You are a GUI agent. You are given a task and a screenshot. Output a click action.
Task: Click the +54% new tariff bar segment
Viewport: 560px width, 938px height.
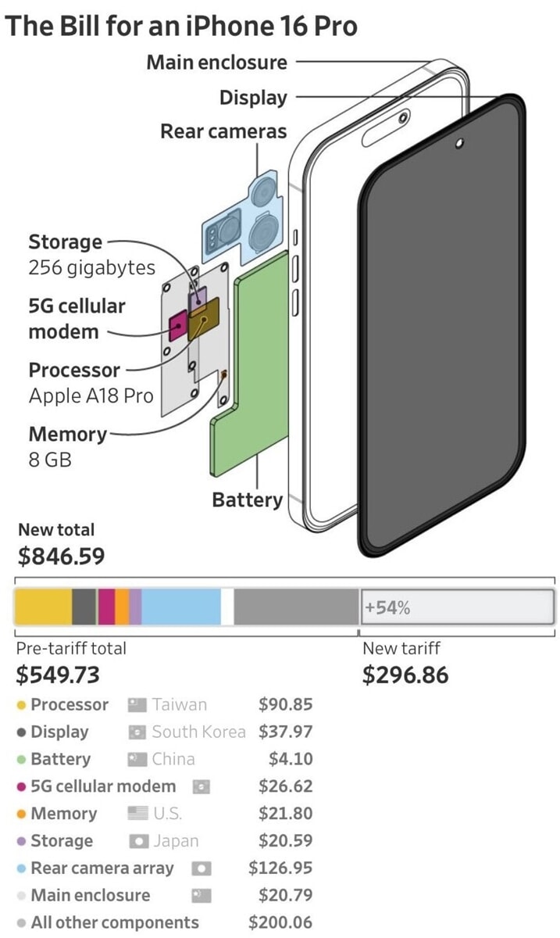[457, 607]
